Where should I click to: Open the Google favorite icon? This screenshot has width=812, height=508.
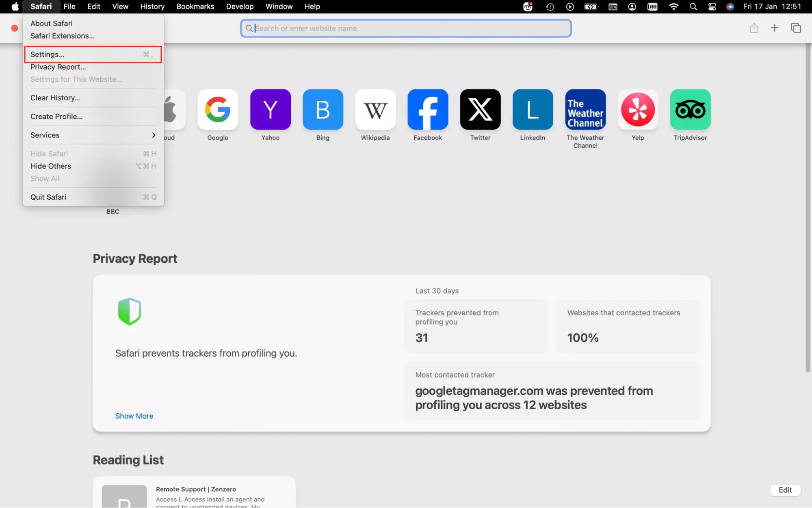218,110
